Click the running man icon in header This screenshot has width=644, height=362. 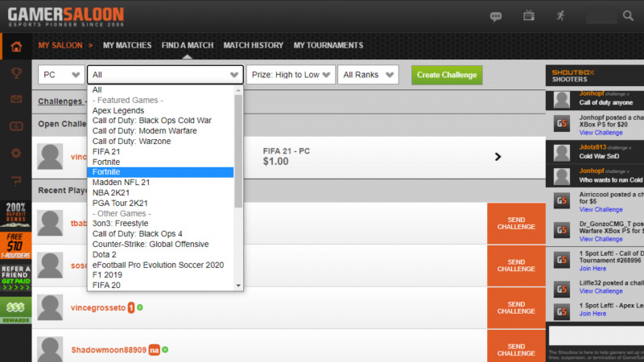560,16
